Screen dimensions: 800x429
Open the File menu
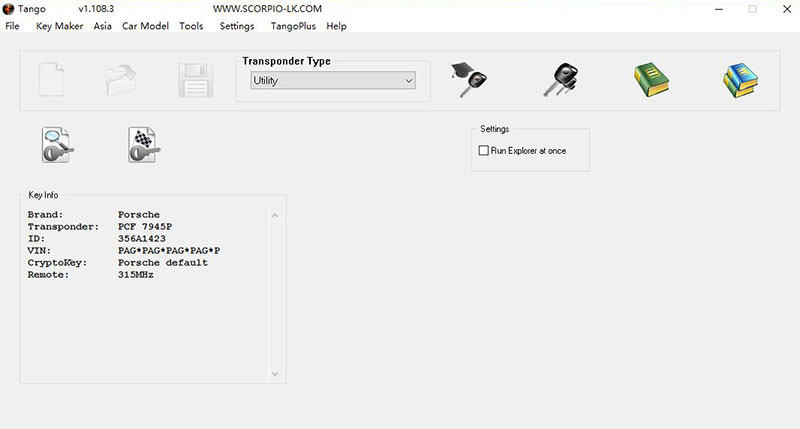12,26
